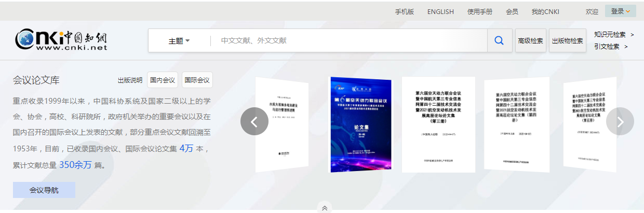Collapse the panel with the double-chevron up icon
This screenshot has height=213, width=644.
pos(325,208)
